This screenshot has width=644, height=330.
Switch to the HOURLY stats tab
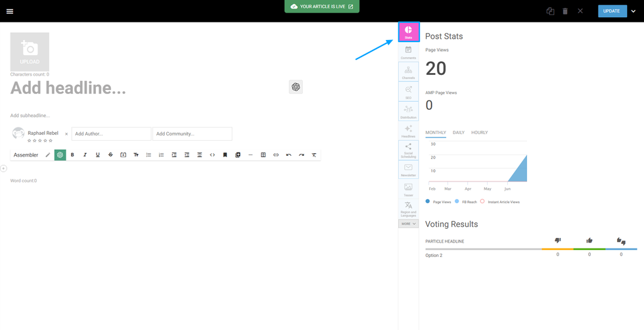click(x=480, y=133)
